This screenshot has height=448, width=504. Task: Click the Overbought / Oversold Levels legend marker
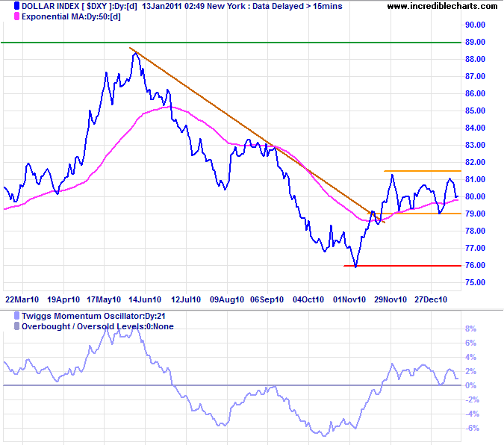pyautogui.click(x=7, y=328)
